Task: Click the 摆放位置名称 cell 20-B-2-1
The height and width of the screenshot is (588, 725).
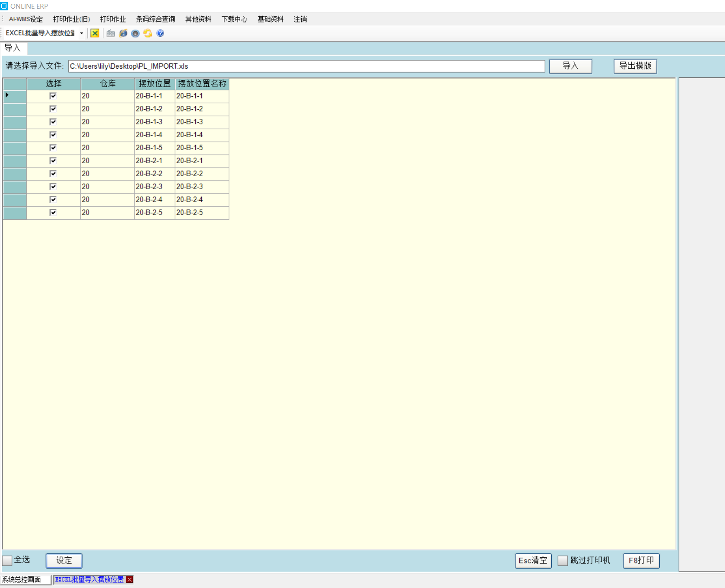Action: [202, 161]
